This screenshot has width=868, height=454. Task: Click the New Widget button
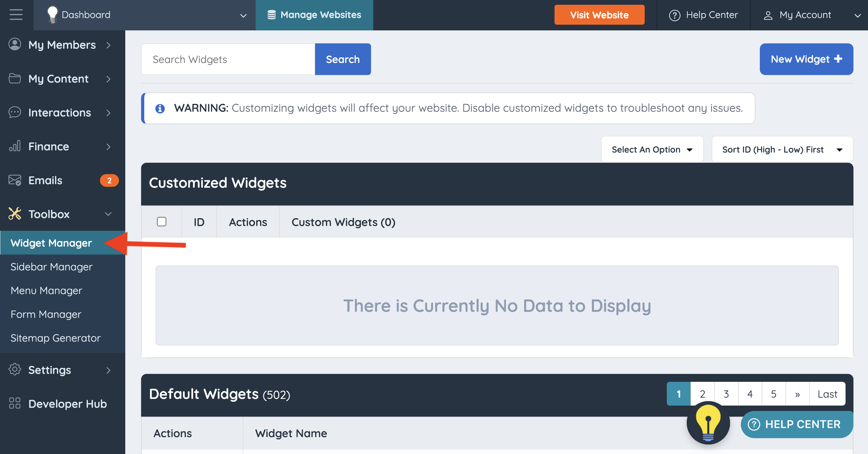point(806,59)
